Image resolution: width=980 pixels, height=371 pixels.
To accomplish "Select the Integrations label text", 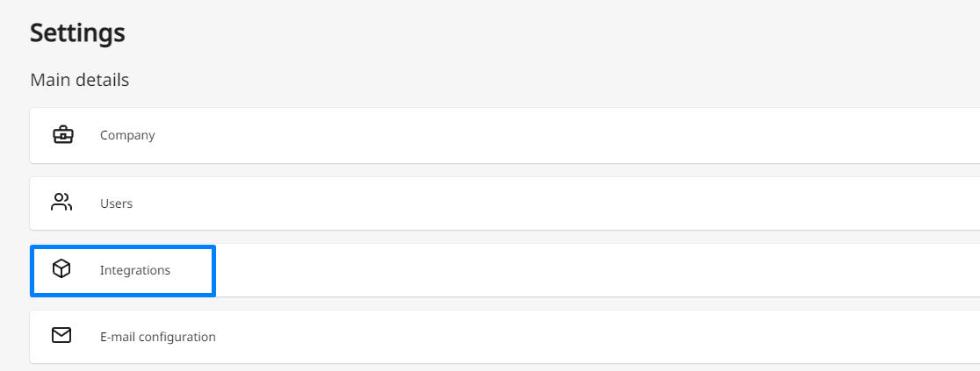I will point(135,270).
